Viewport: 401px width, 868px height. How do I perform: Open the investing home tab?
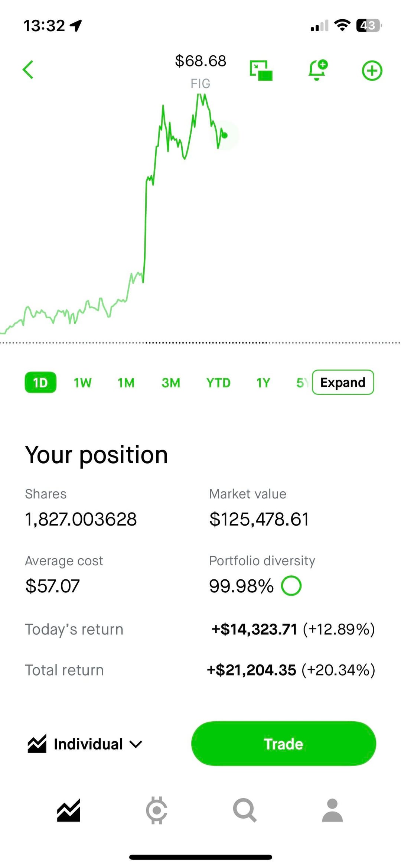[68, 810]
